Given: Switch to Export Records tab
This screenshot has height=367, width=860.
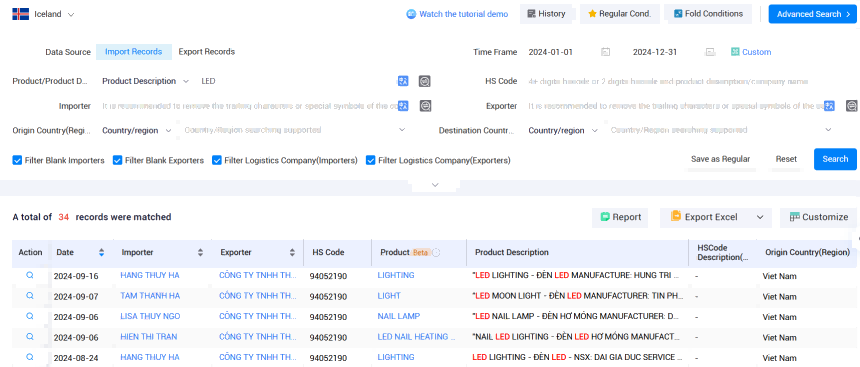Looking at the screenshot, I should pos(207,52).
